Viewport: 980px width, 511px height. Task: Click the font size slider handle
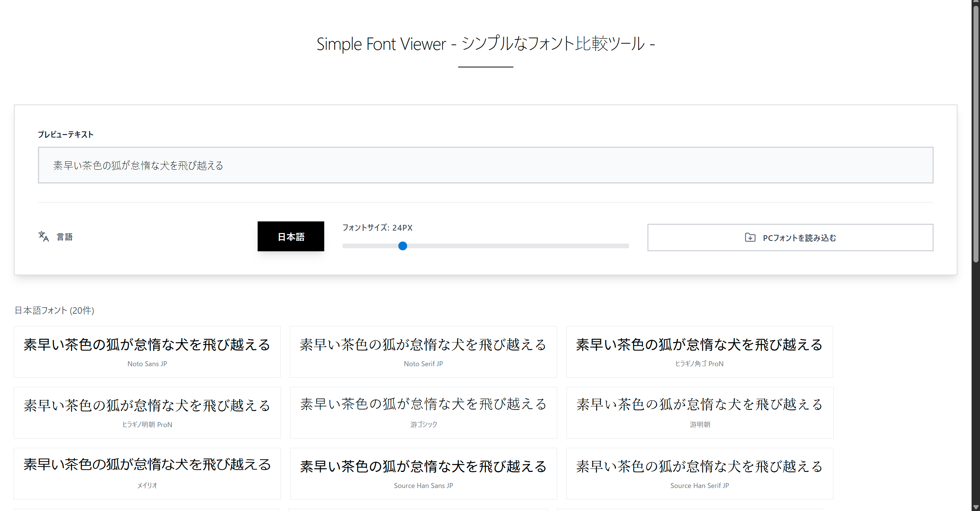[402, 246]
